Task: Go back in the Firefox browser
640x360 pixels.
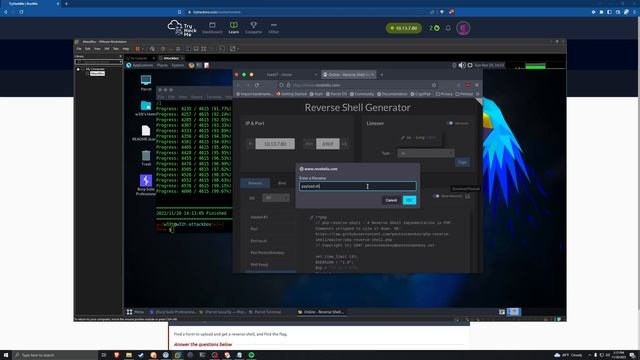Action: (x=239, y=85)
